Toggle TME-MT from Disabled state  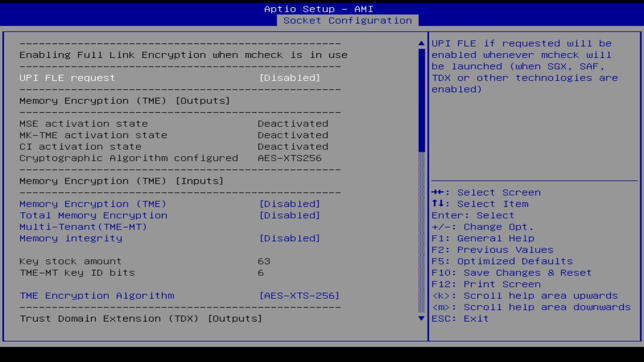290,215
